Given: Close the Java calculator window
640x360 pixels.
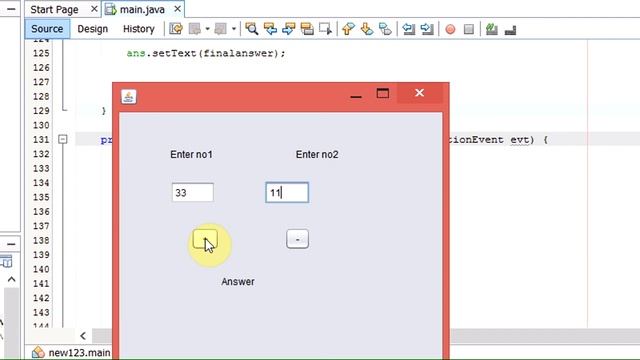Looking at the screenshot, I should (420, 93).
